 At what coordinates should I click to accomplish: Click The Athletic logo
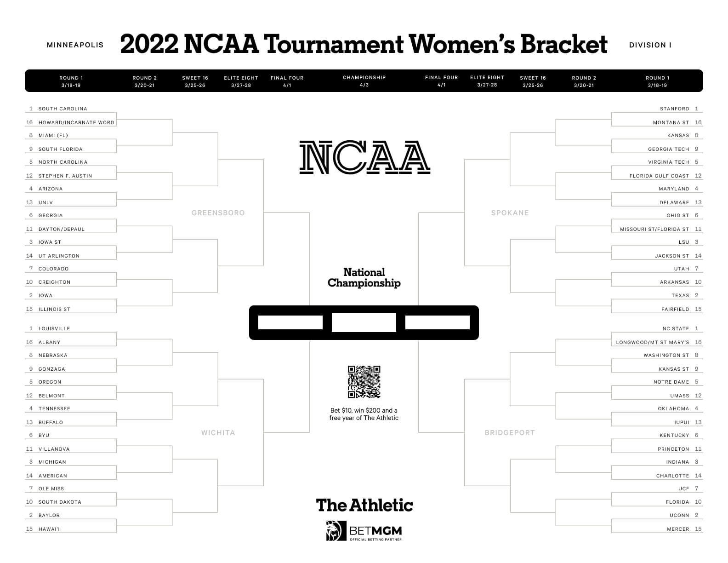click(x=364, y=505)
